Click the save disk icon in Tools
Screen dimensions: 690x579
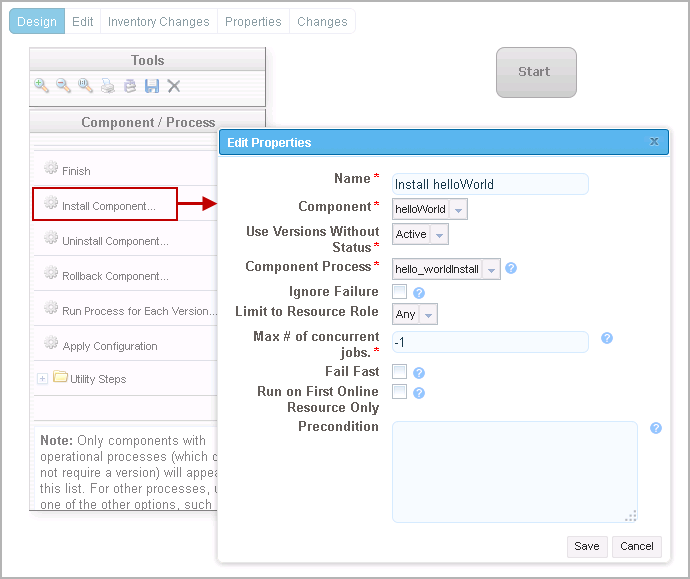click(152, 86)
